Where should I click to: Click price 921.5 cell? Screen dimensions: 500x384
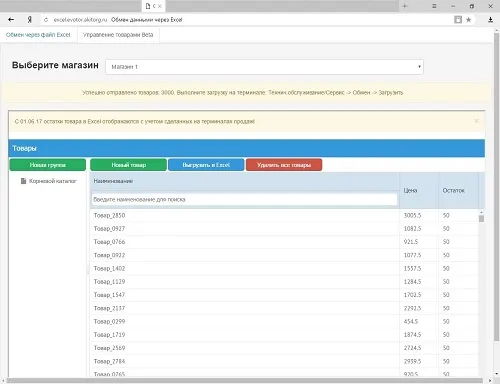click(419, 242)
